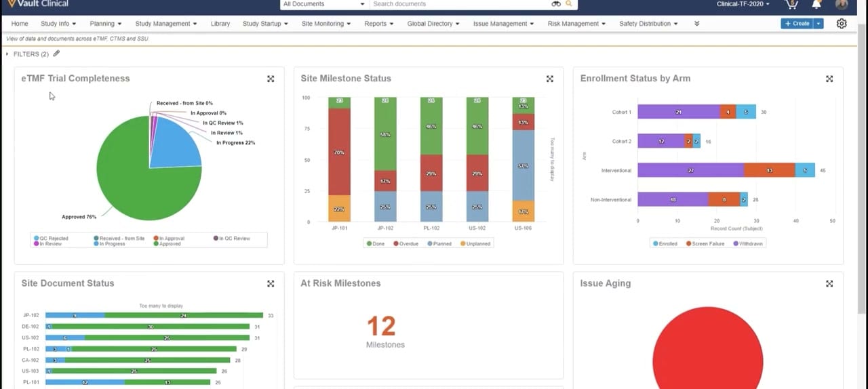Open the Site Monitoring menu
868x389 pixels.
pos(326,24)
